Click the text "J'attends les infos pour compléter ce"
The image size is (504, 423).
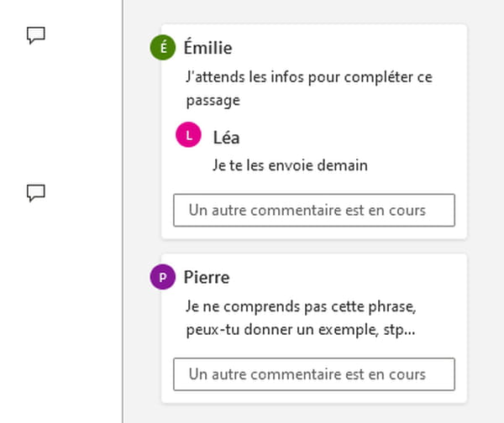pyautogui.click(x=308, y=76)
